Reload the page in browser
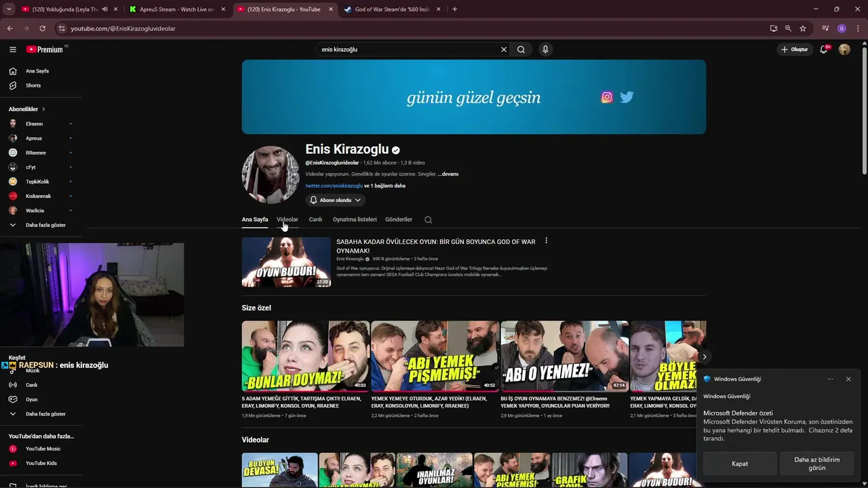Viewport: 868px width, 488px height. coord(42,28)
